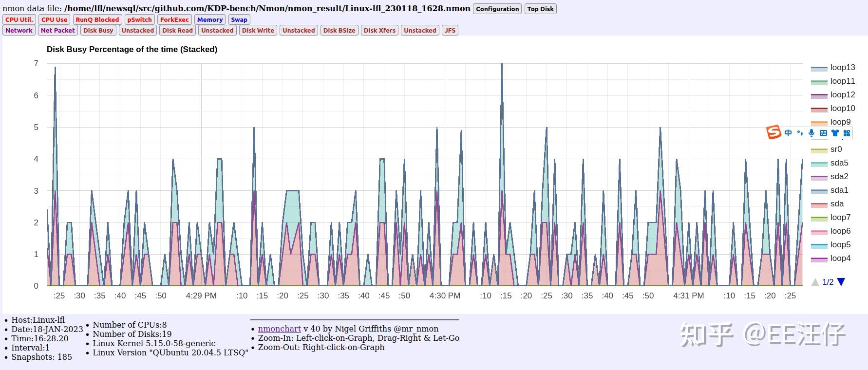Viewport: 868px width, 370px height.
Task: Go to previous legend page arrow
Action: pyautogui.click(x=815, y=282)
